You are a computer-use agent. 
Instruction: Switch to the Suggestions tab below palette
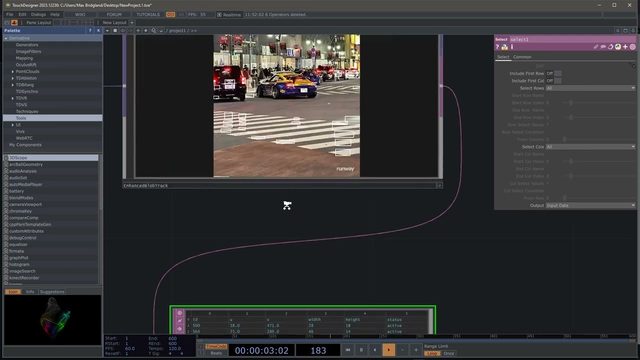pyautogui.click(x=52, y=291)
